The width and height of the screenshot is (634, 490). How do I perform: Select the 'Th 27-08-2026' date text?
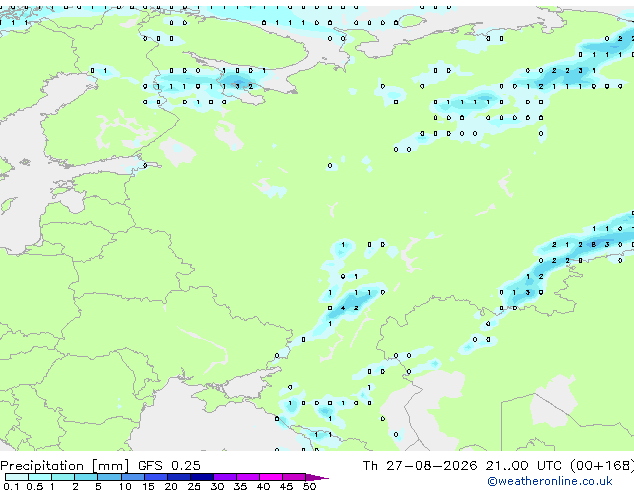420,465
